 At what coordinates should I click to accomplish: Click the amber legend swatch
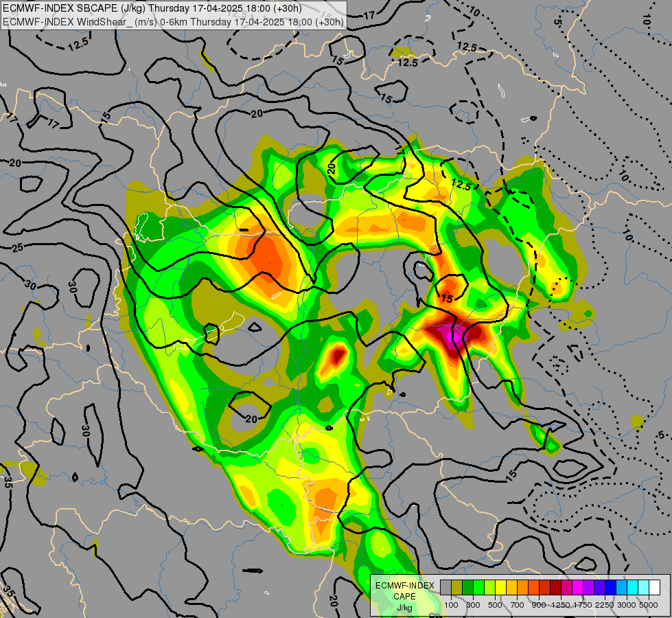point(511,588)
